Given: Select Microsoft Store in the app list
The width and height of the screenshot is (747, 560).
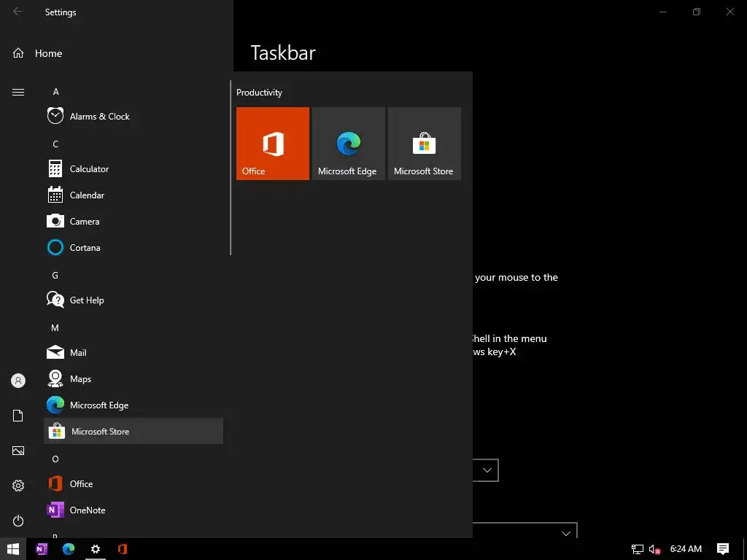Looking at the screenshot, I should 133,432.
